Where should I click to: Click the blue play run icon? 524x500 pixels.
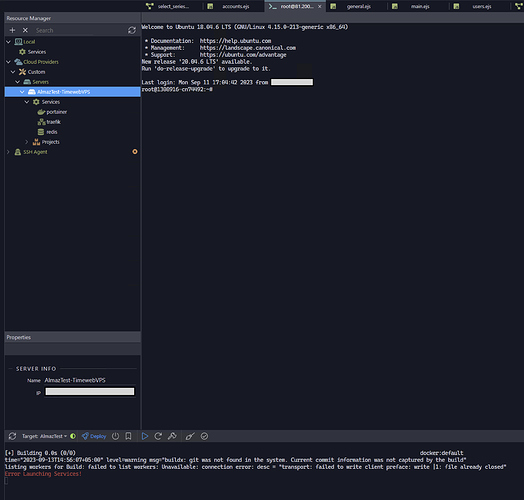tap(145, 436)
